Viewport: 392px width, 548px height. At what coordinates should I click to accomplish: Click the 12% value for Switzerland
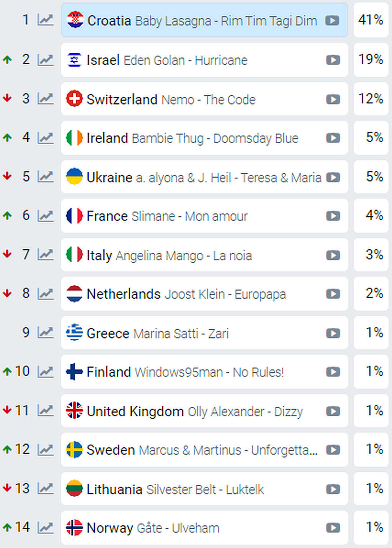(371, 99)
